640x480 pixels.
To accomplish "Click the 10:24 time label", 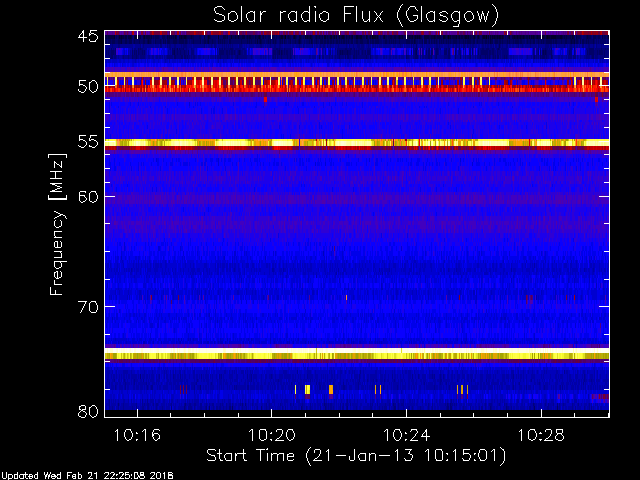I will click(407, 435).
